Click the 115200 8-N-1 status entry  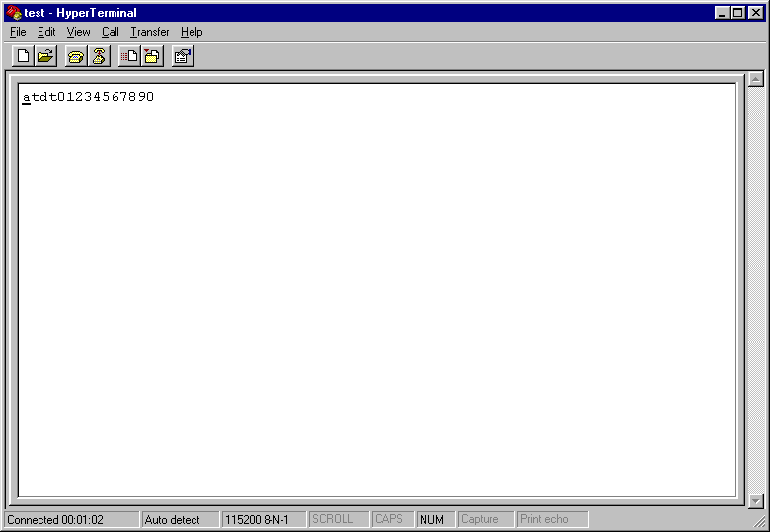265,519
